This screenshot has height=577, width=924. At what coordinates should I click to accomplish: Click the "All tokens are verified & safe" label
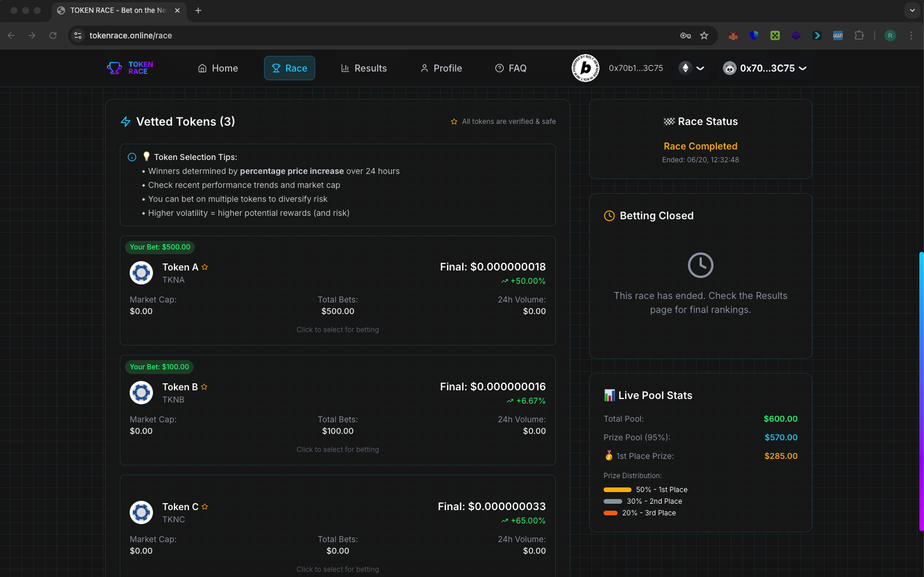(x=509, y=122)
